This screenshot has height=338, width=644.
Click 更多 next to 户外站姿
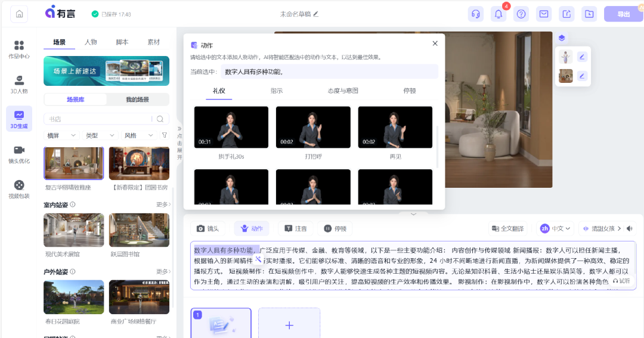(x=163, y=271)
